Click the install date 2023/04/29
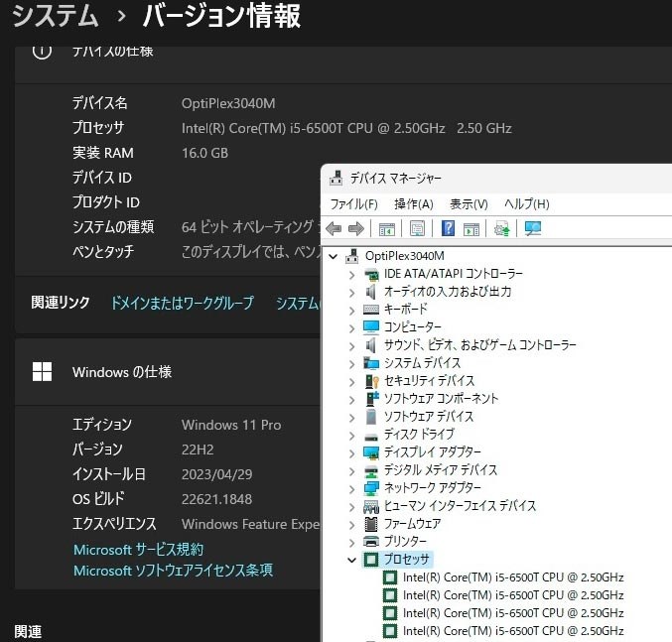Image resolution: width=672 pixels, height=642 pixels. point(216,474)
